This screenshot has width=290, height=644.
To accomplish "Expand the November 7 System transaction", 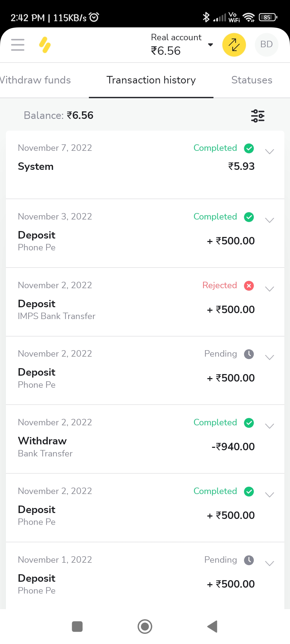I will click(269, 152).
